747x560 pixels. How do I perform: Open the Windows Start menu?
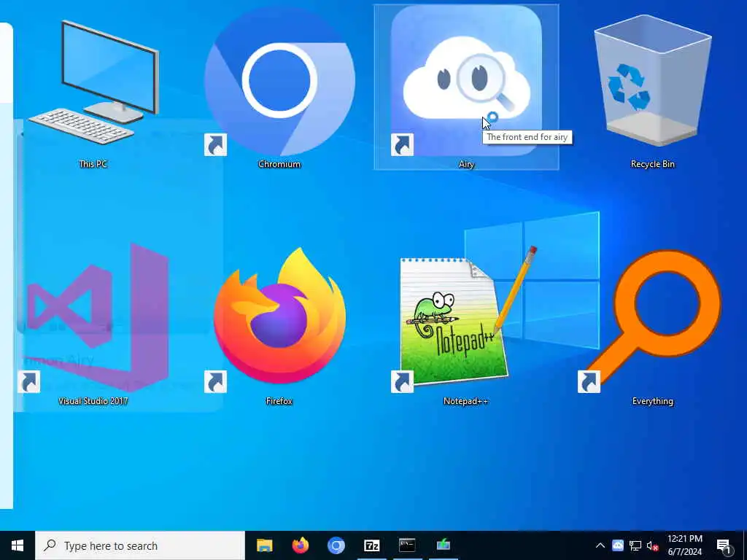point(18,545)
